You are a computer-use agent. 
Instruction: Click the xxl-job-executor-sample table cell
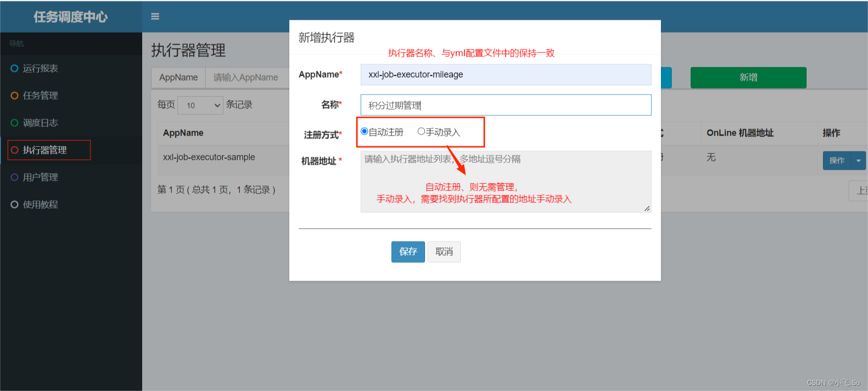coord(209,157)
